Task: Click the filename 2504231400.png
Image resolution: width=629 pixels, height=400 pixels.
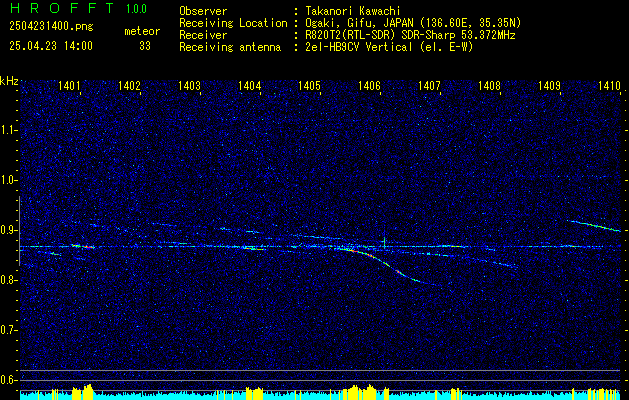Action: [51, 27]
